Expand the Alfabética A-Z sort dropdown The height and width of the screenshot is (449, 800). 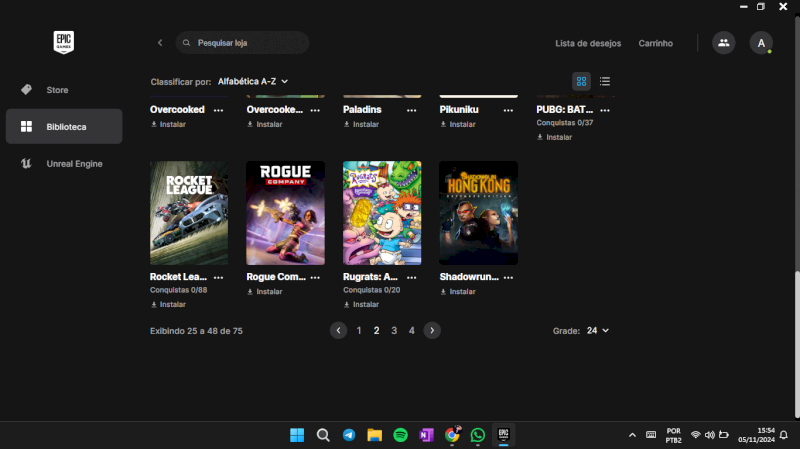[x=253, y=81]
